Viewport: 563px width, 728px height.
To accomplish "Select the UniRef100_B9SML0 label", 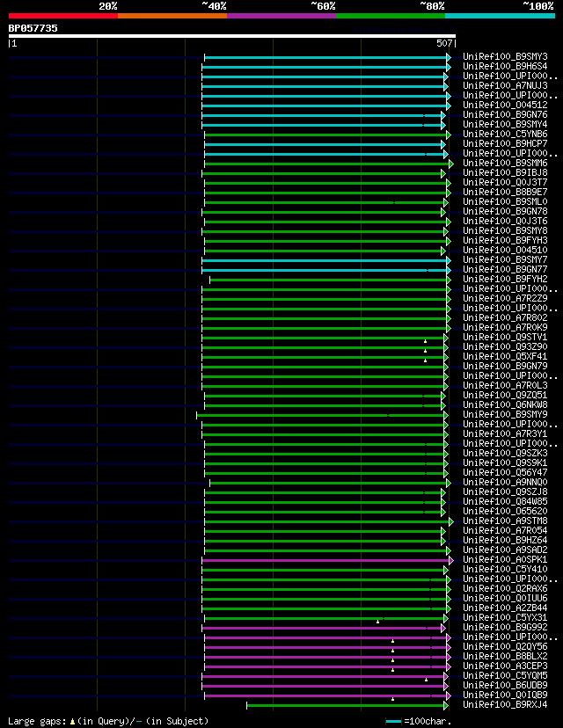I will point(505,202).
